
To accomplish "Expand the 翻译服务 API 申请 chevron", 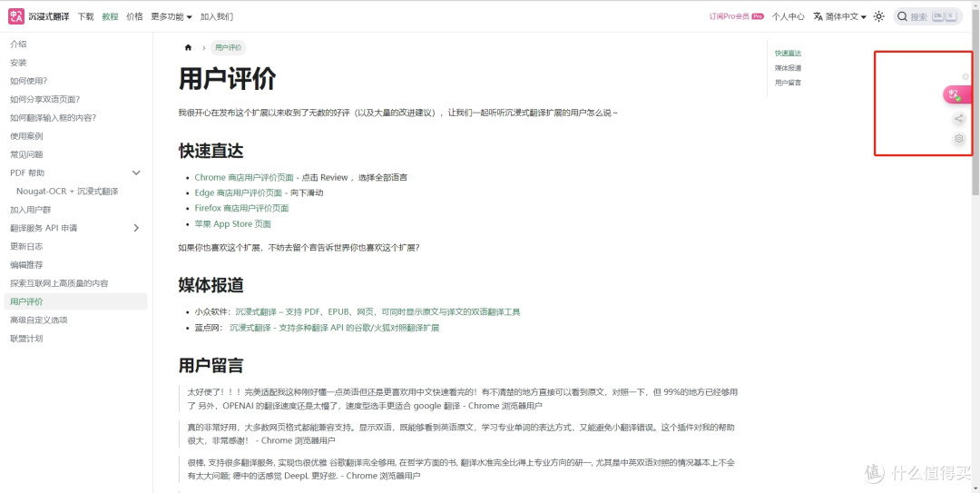I will pos(136,228).
